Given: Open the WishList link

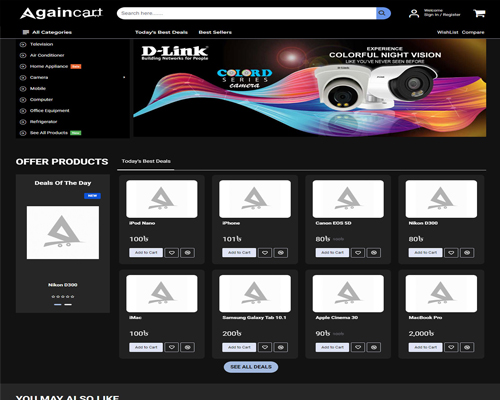Looking at the screenshot, I should tap(448, 32).
